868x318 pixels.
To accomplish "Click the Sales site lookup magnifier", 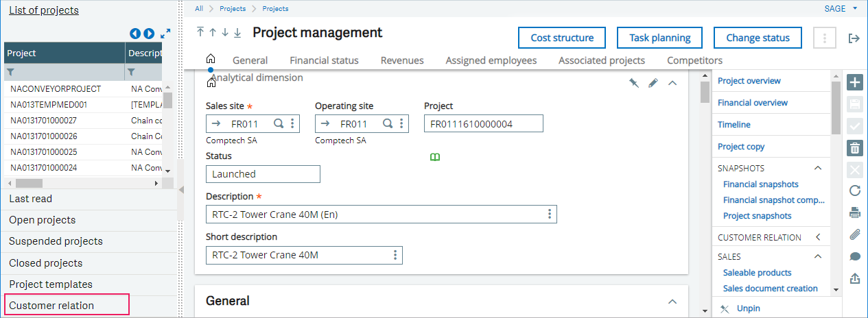I will [279, 123].
